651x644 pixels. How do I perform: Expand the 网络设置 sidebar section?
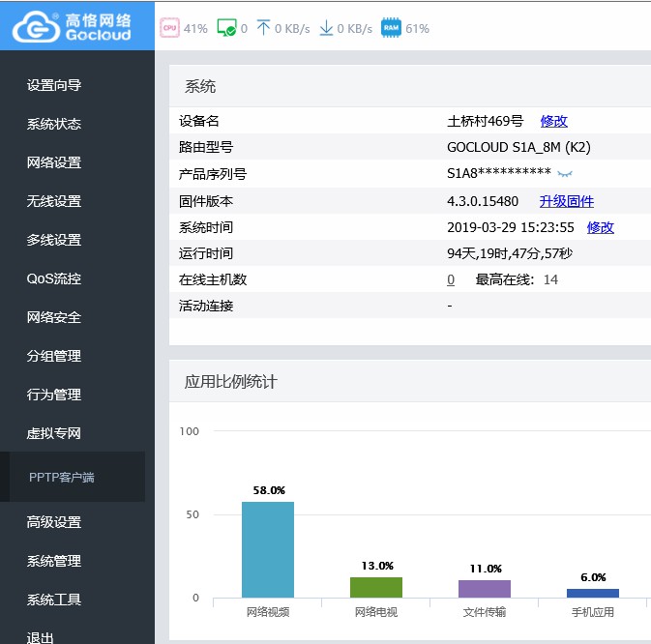click(x=54, y=162)
